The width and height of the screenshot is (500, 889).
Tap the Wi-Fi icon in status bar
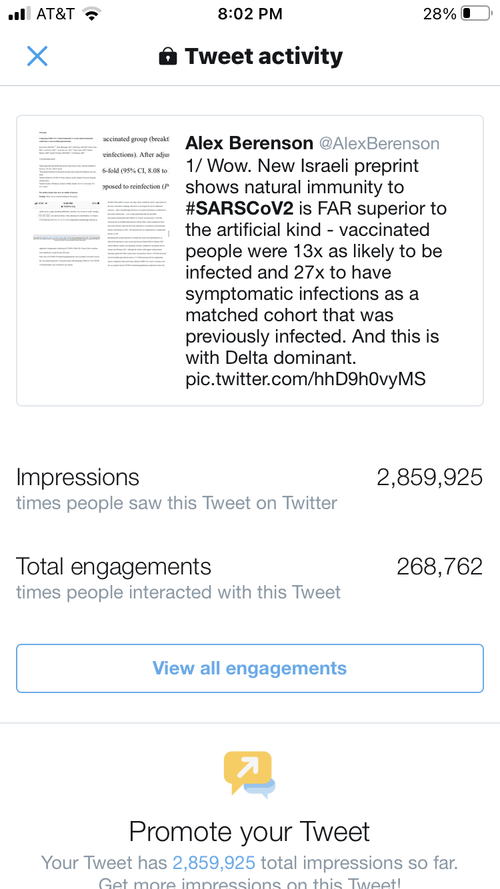tap(91, 14)
